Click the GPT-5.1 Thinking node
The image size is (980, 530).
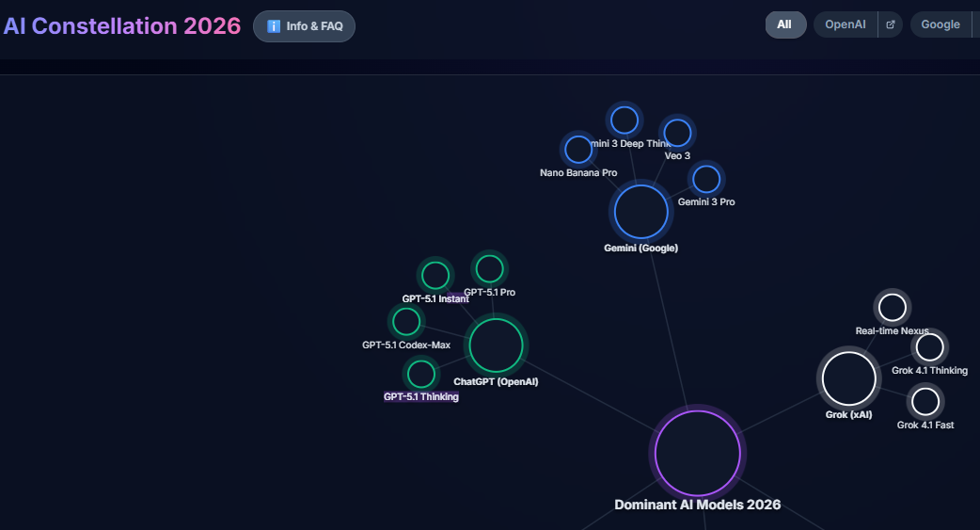[x=421, y=374]
